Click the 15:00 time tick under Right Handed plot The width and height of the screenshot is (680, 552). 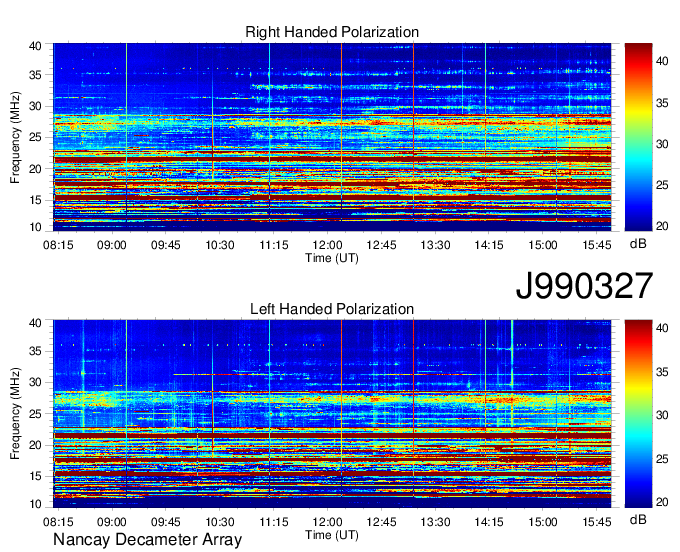point(543,245)
